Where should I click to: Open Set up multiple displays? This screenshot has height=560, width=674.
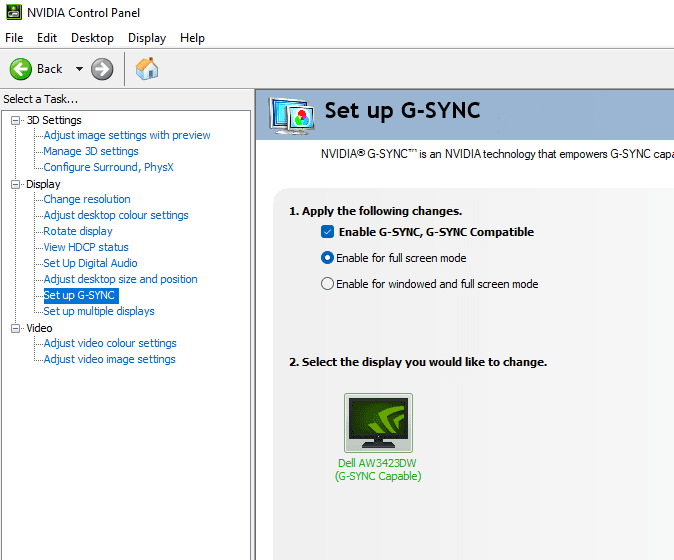pos(99,311)
